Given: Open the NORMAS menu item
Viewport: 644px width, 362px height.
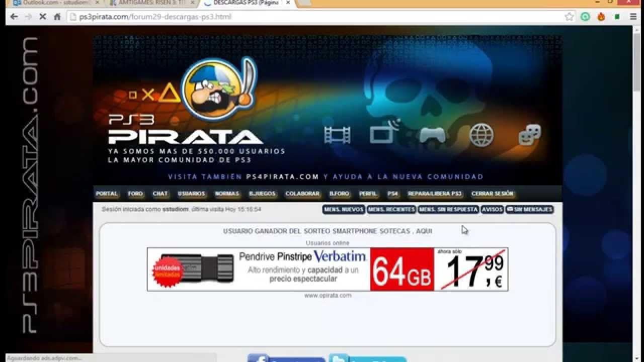Looking at the screenshot, I should (x=227, y=194).
